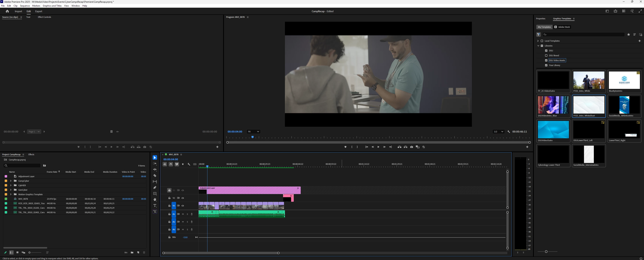This screenshot has height=260, width=644.
Task: Select the Hand tool
Action: pos(155,200)
